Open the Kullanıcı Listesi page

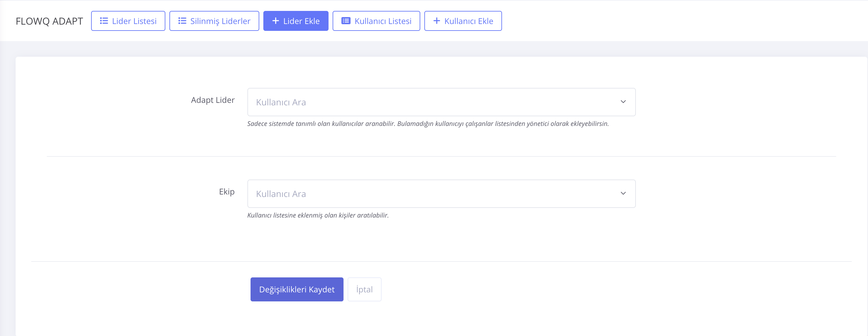[x=383, y=21]
